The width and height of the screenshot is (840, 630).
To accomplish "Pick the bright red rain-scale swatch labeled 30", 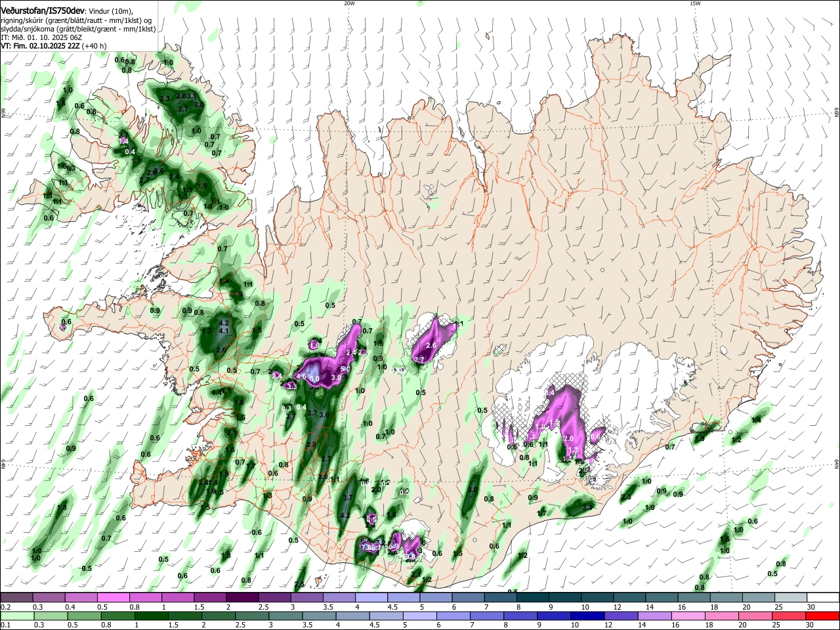I will (823, 616).
